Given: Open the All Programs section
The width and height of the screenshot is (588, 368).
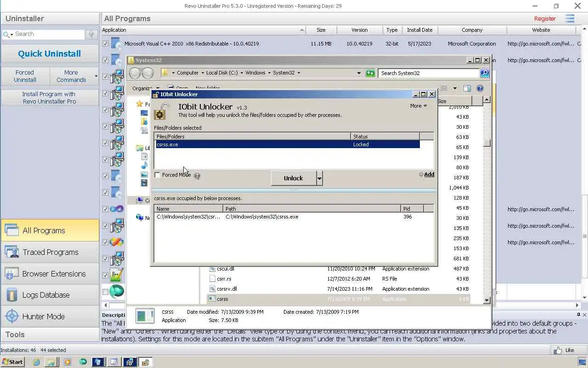Looking at the screenshot, I should pos(50,230).
